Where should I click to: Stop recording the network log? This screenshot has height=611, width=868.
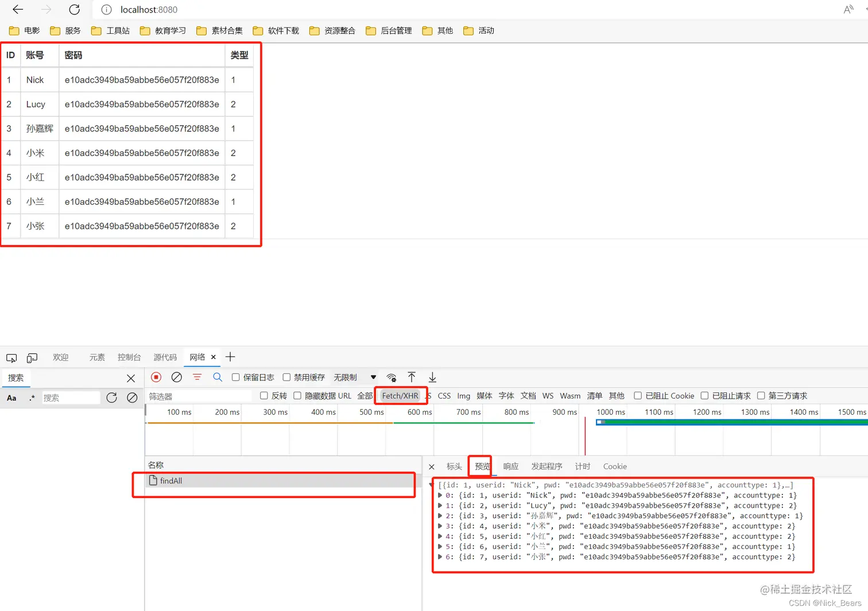tap(156, 377)
